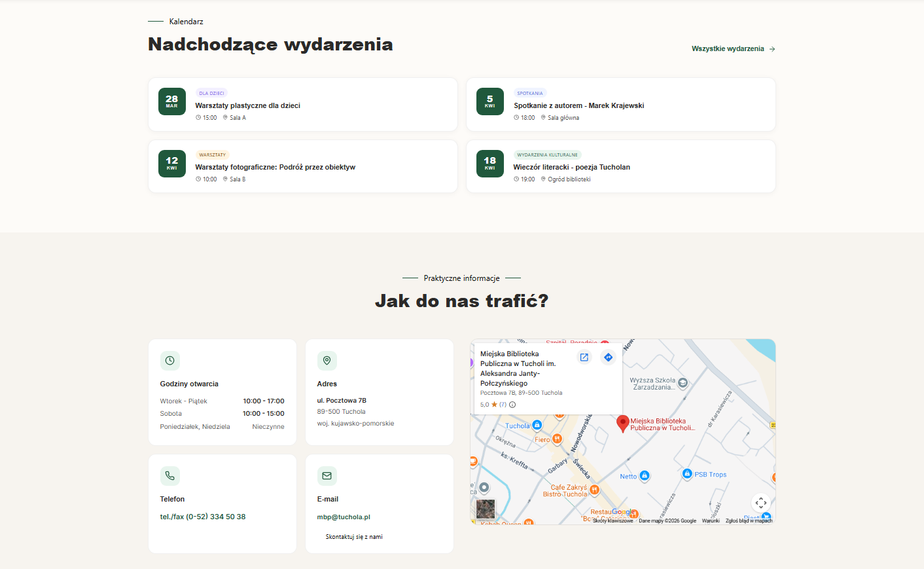Image resolution: width=924 pixels, height=569 pixels.
Task: Open the "Wszystkie wydarzenia" link
Action: click(733, 49)
